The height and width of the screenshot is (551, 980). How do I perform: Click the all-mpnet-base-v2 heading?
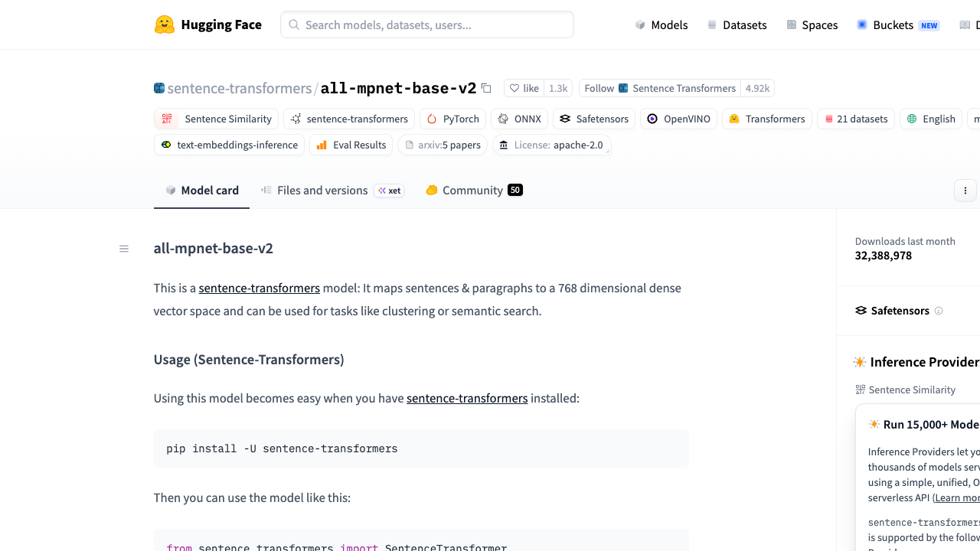coord(214,248)
